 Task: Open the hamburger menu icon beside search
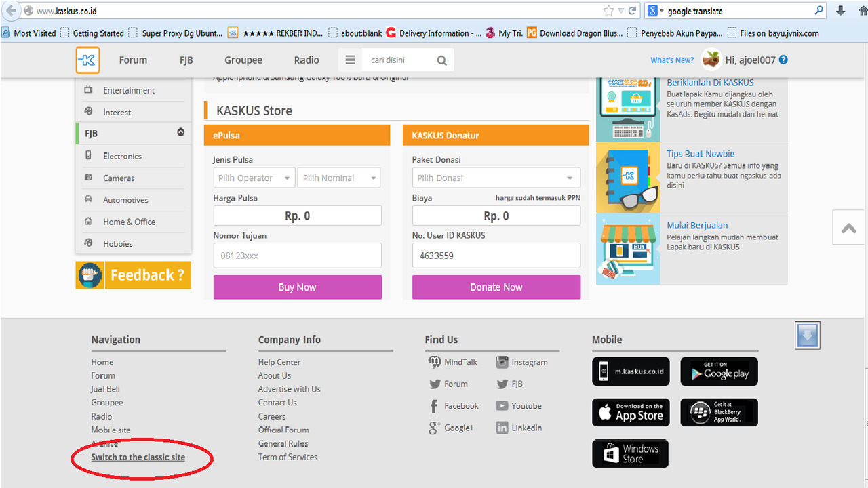click(350, 60)
